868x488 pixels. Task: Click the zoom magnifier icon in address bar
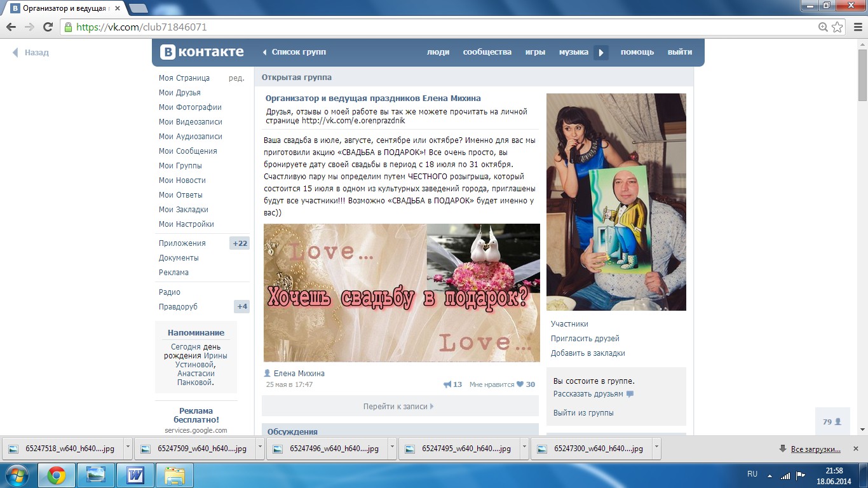click(824, 27)
